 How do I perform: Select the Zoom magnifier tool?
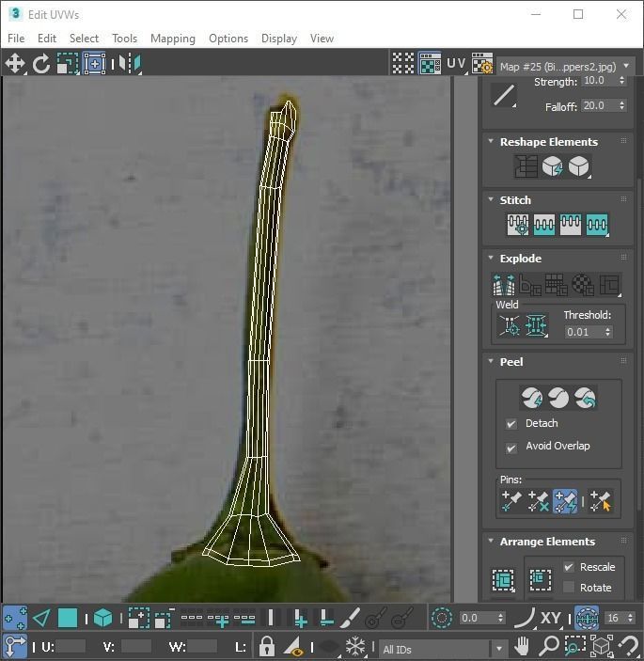[x=548, y=646]
